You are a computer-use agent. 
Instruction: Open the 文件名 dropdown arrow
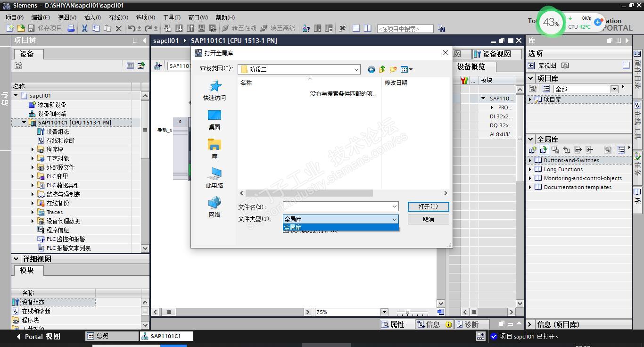pyautogui.click(x=395, y=207)
